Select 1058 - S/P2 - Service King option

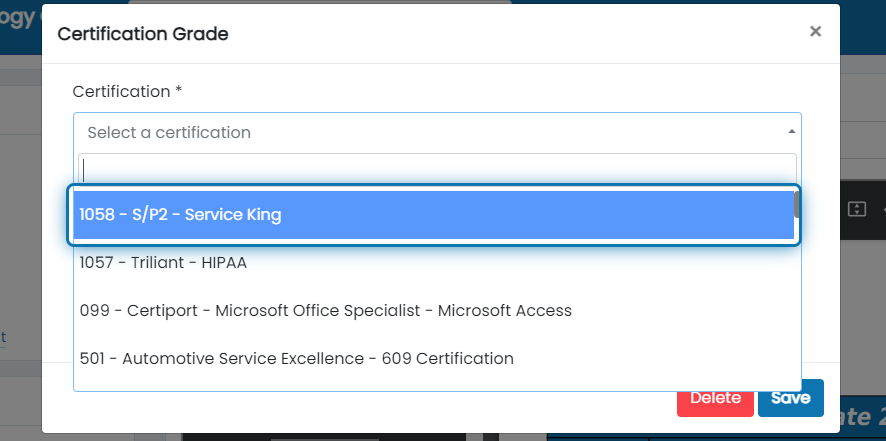pyautogui.click(x=433, y=215)
